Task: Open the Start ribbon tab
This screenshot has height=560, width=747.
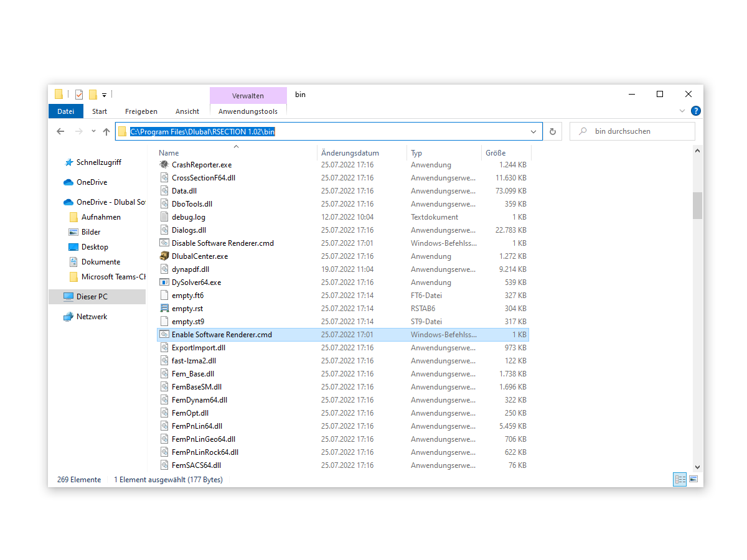Action: 100,111
